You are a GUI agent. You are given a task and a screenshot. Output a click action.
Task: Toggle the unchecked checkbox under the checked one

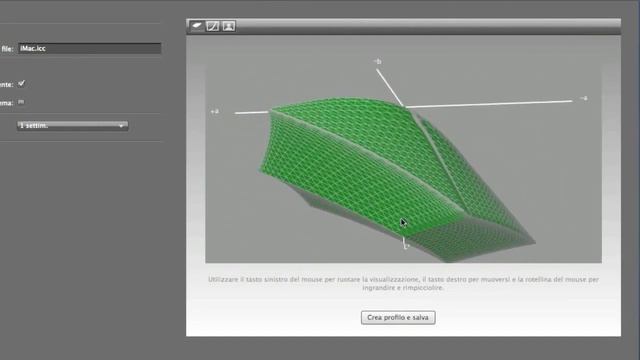(x=21, y=102)
